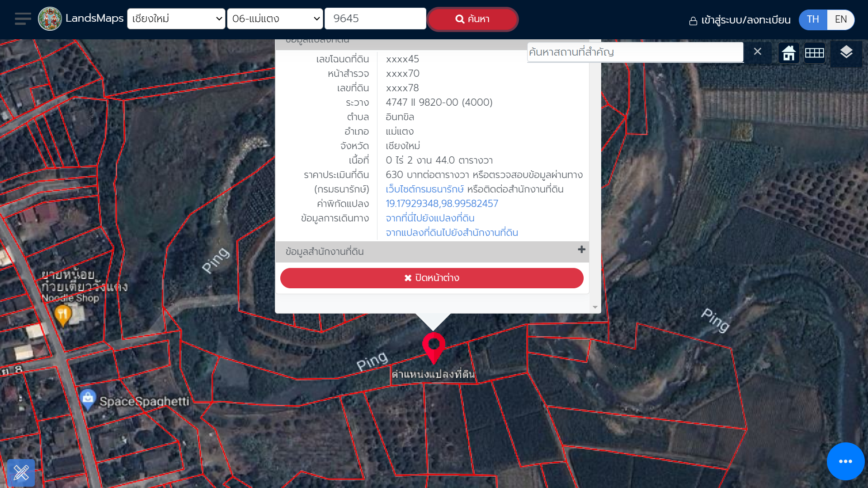Click the red land parcel location pin
Image resolution: width=868 pixels, height=488 pixels.
(x=434, y=347)
